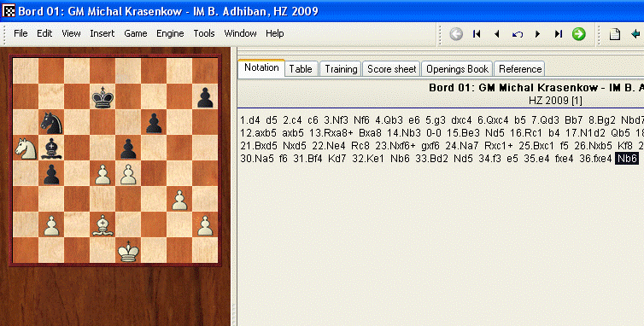Screen dimensions: 644x326
Task: Open the Training tab
Action: (x=341, y=69)
